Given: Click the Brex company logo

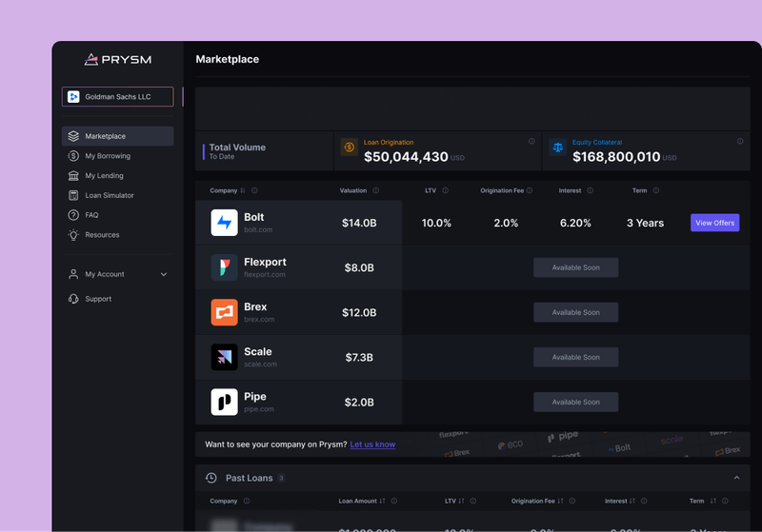Looking at the screenshot, I should (224, 312).
